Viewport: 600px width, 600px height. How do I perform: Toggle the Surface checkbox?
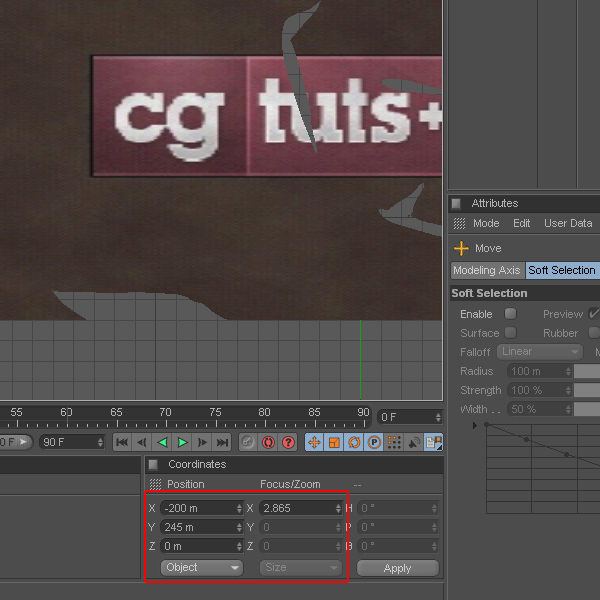tap(510, 333)
